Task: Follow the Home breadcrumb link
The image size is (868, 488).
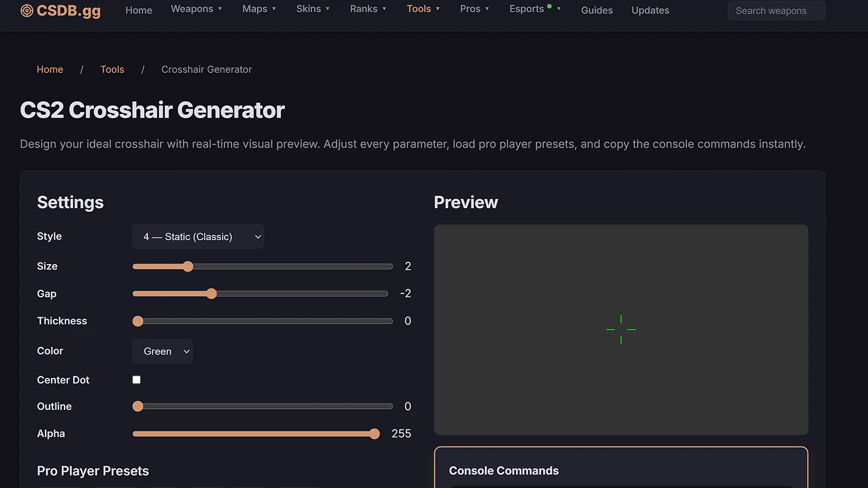Action: click(50, 69)
